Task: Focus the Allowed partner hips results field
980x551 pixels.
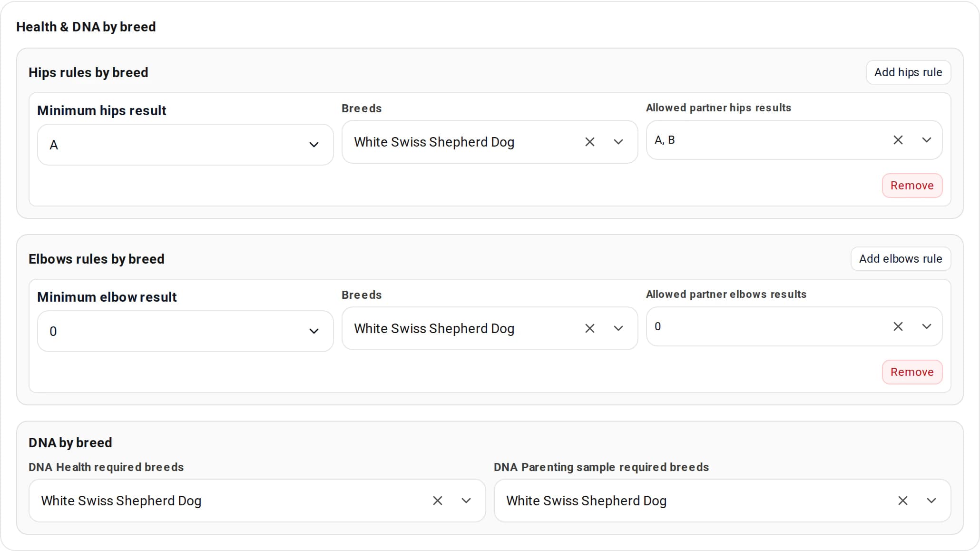Action: (794, 140)
